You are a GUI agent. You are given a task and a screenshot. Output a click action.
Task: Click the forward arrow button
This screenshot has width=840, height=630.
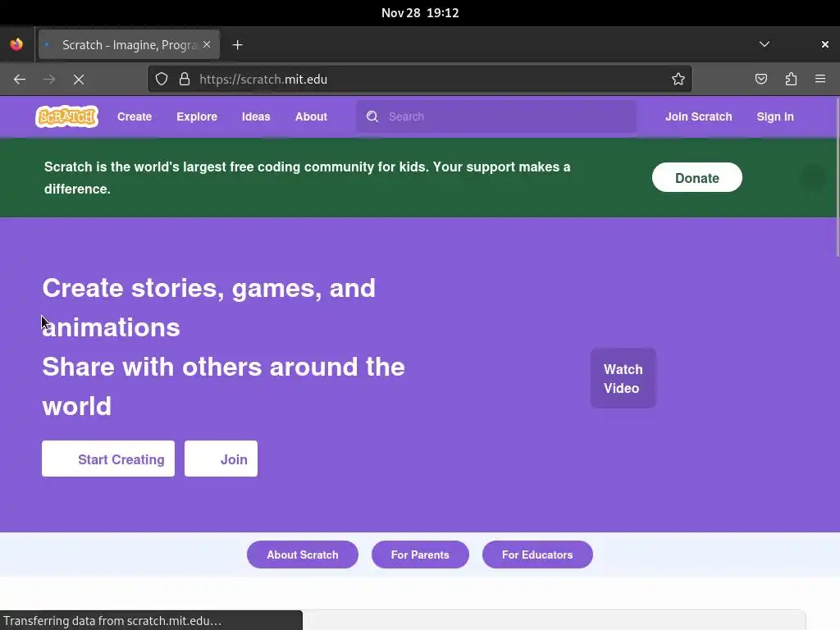pyautogui.click(x=49, y=80)
